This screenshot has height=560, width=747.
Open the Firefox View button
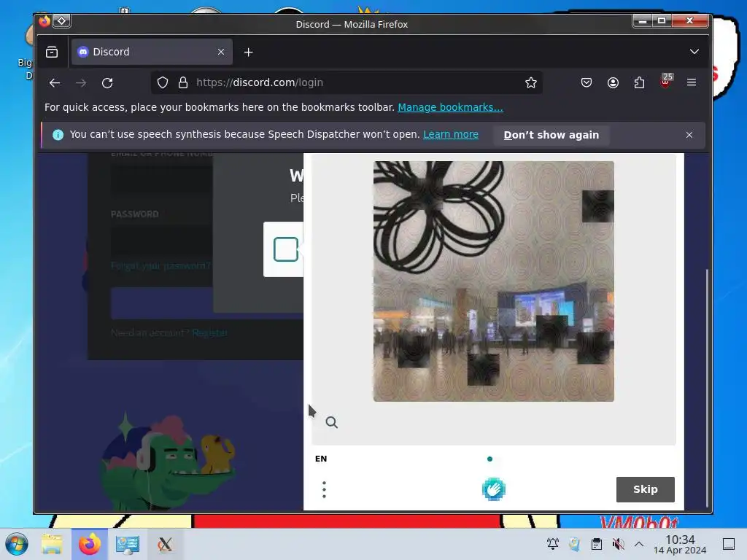click(x=52, y=52)
